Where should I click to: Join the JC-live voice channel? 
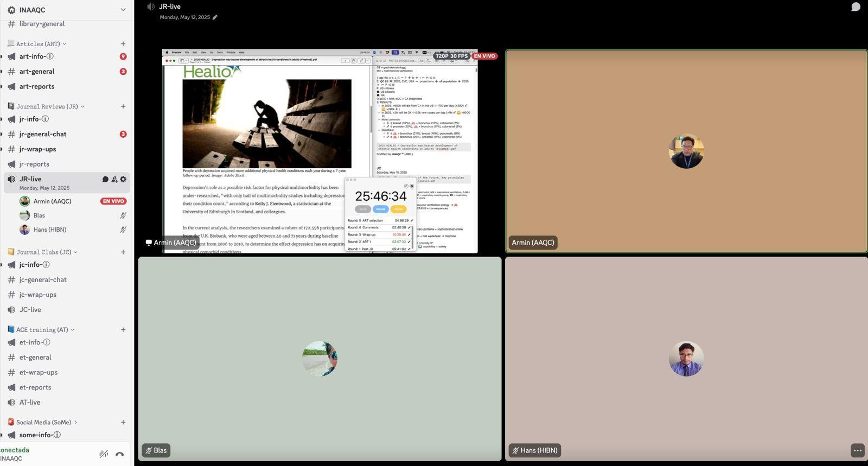[x=30, y=310]
